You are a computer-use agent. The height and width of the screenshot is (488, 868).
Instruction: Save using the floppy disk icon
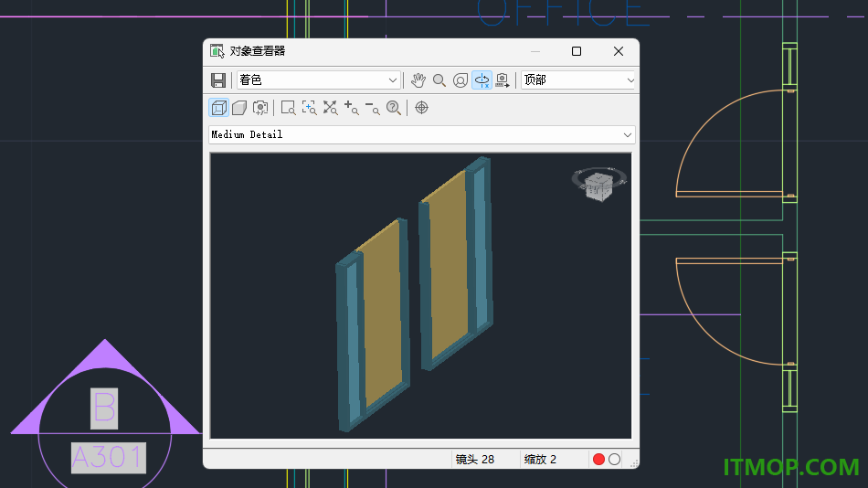pyautogui.click(x=218, y=80)
